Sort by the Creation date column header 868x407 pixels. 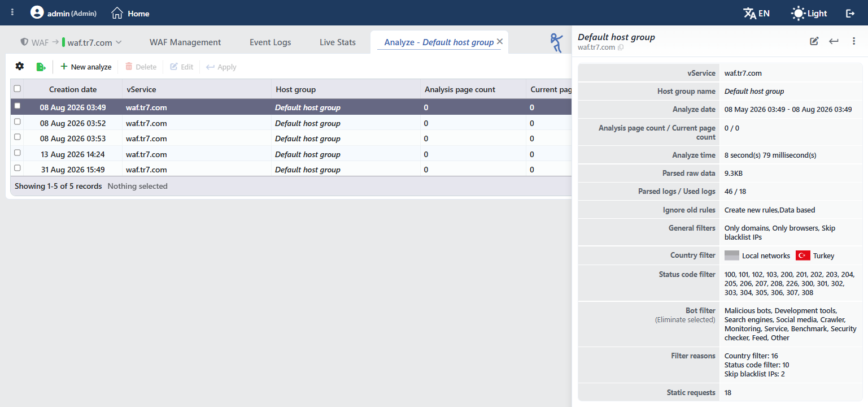[x=73, y=89]
